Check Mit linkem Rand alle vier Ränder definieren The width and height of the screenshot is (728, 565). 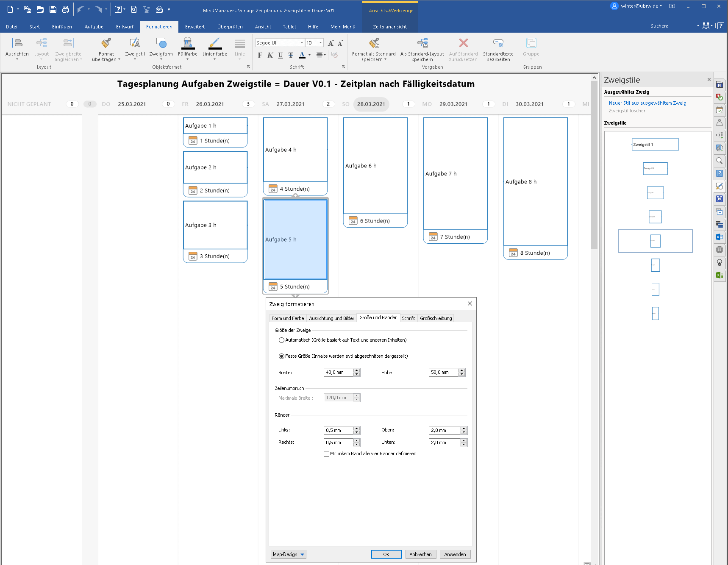tap(326, 454)
